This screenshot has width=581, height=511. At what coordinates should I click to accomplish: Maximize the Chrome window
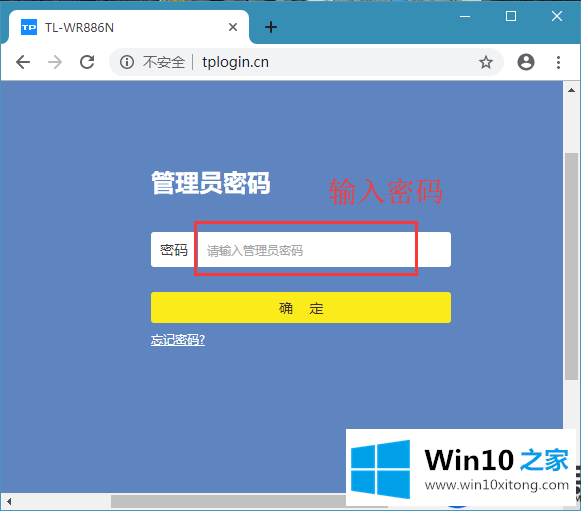pyautogui.click(x=511, y=16)
